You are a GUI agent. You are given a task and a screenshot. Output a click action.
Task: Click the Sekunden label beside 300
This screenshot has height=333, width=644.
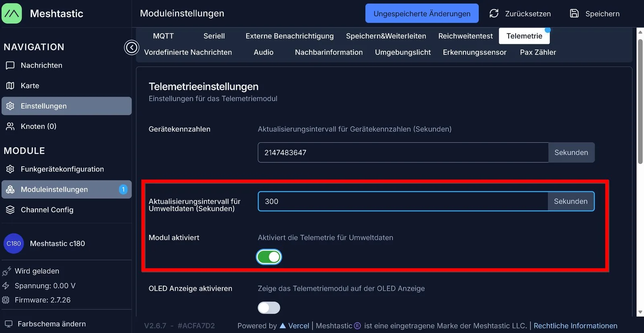(x=571, y=201)
